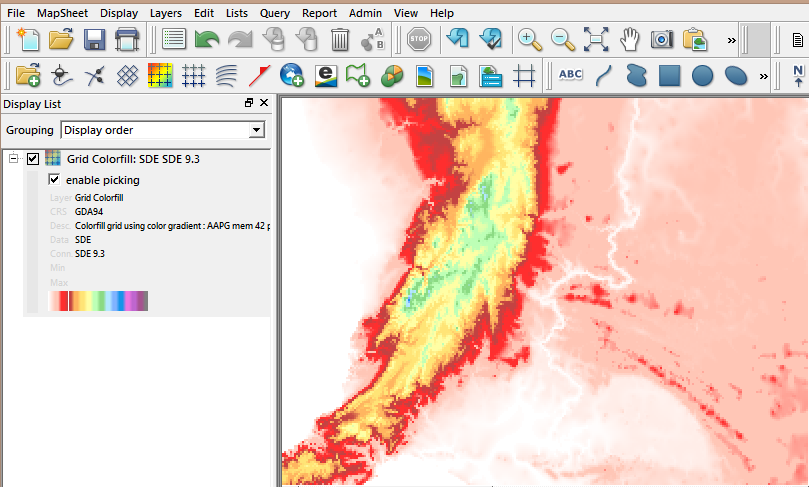809x487 pixels.
Task: Select the Grid Colorfill: SDE SDE 9.3 layer
Action: pos(135,159)
